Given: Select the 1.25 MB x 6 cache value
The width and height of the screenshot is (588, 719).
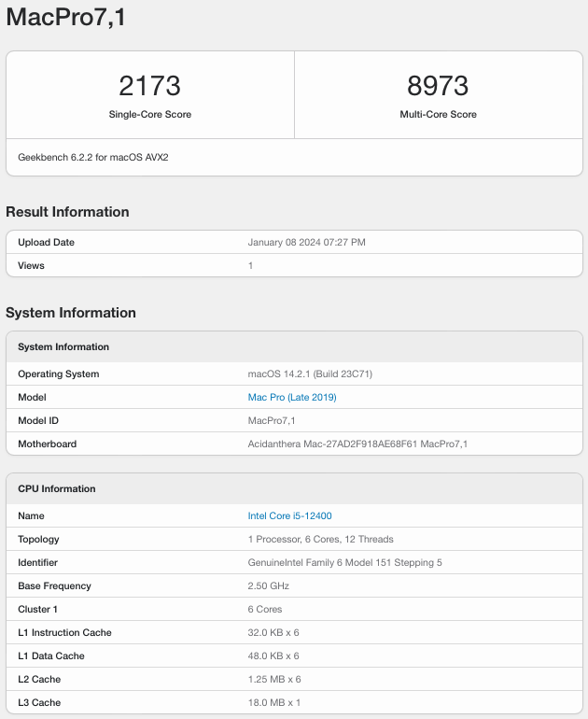Looking at the screenshot, I should [x=274, y=680].
